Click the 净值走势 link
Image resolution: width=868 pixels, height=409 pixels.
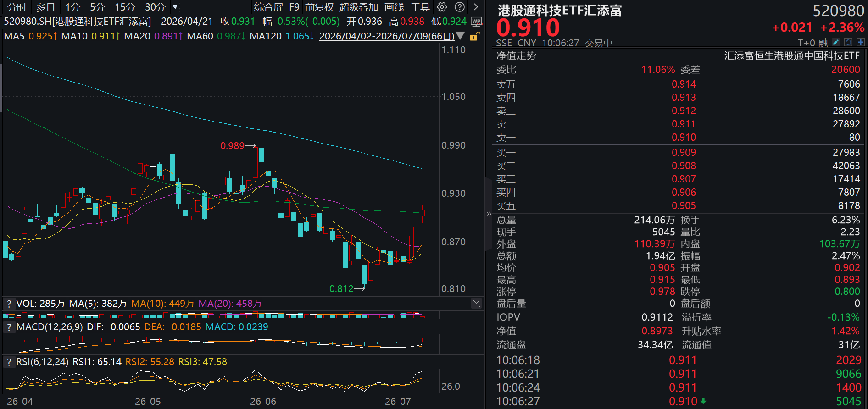[x=516, y=56]
